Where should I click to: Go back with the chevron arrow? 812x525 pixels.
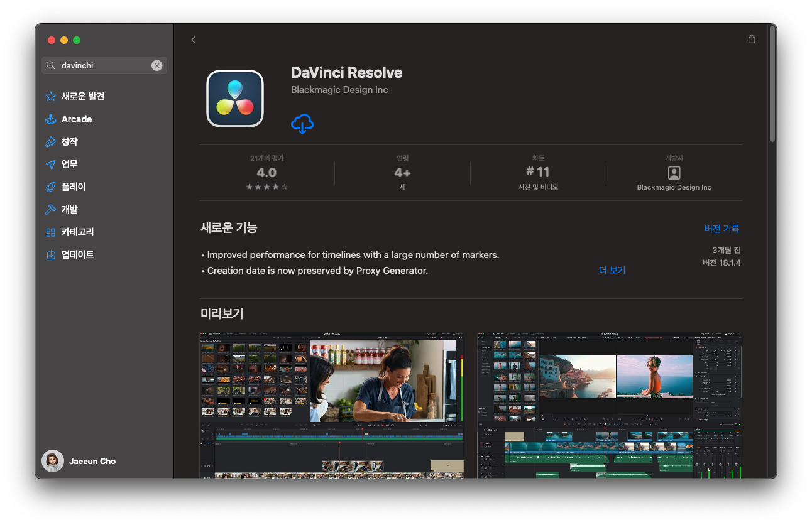pos(193,40)
